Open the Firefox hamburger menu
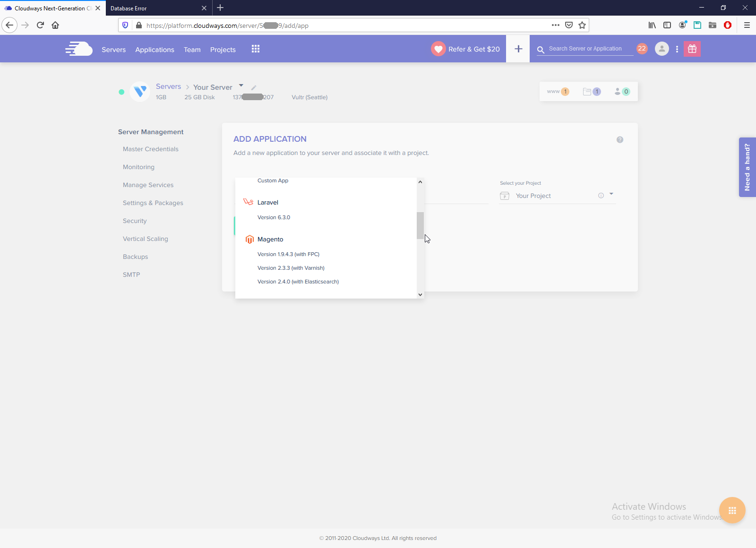Viewport: 756px width, 548px height. [x=747, y=26]
